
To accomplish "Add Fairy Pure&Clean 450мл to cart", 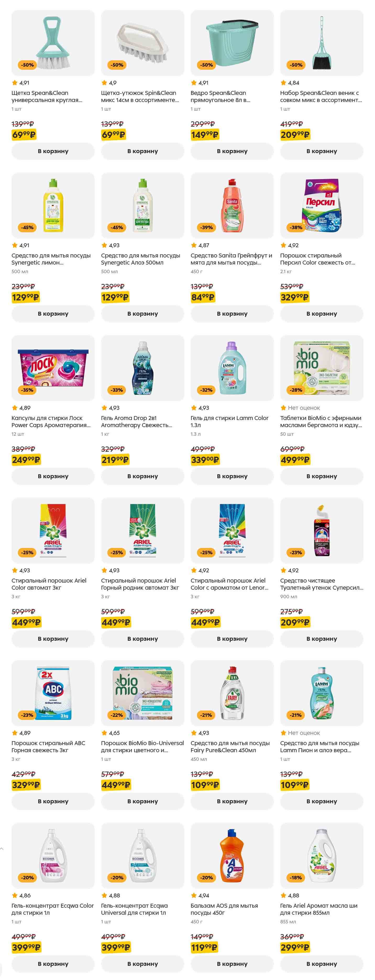I will coord(232,801).
